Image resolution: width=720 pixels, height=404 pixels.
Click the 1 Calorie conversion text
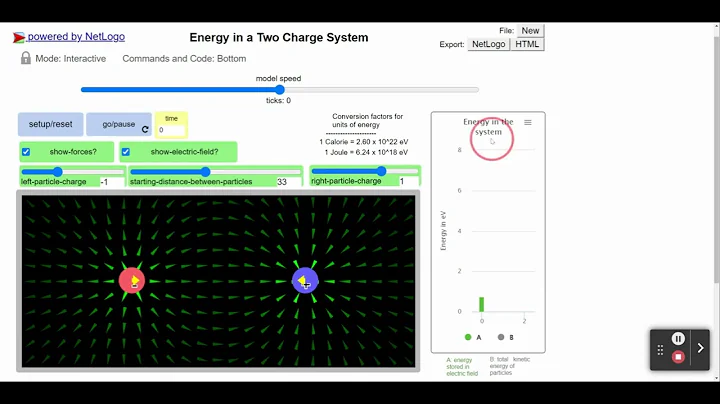[x=364, y=142]
